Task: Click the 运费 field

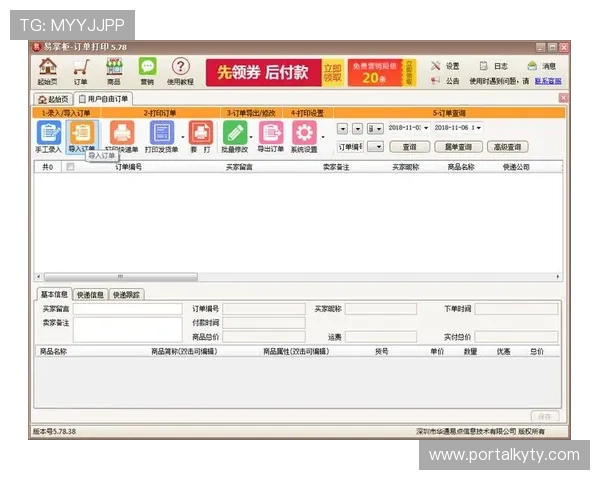Action: pyautogui.click(x=381, y=337)
